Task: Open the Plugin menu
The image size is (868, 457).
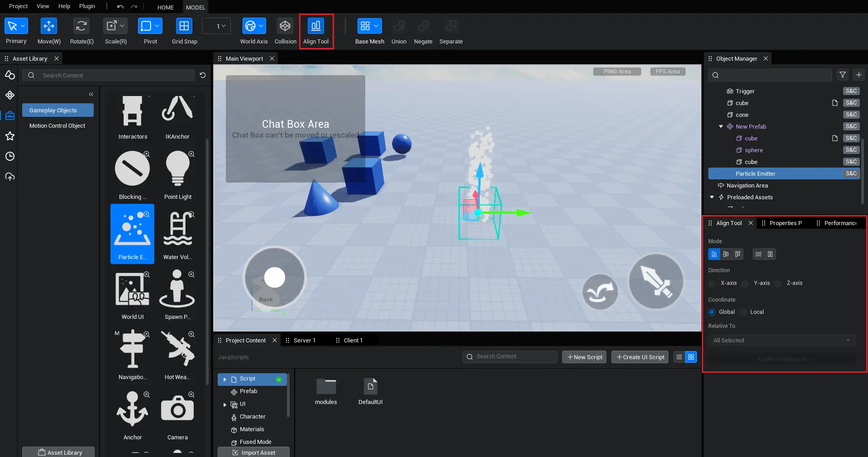Action: point(87,6)
